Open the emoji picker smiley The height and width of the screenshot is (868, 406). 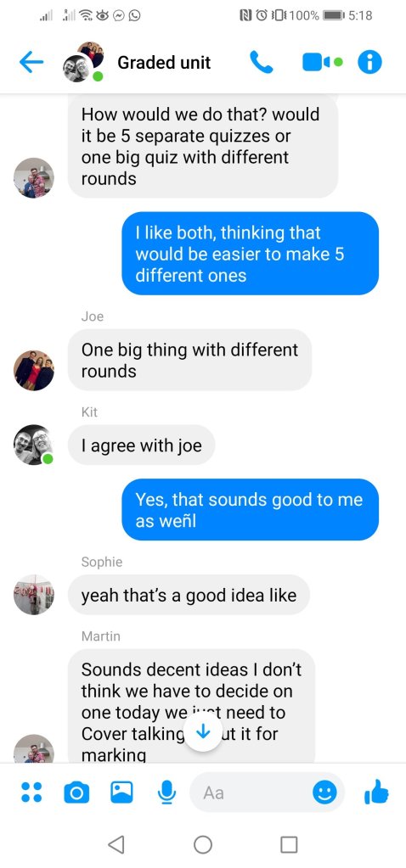point(324,792)
